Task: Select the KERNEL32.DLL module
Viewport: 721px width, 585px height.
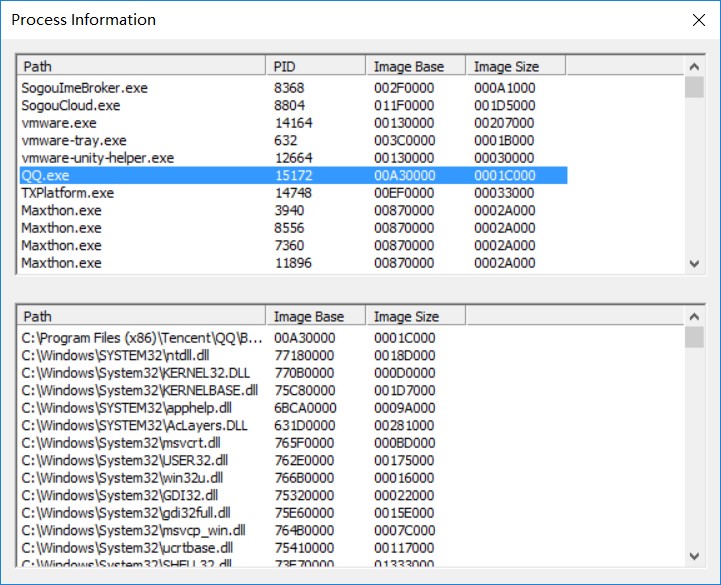Action: [x=242, y=373]
